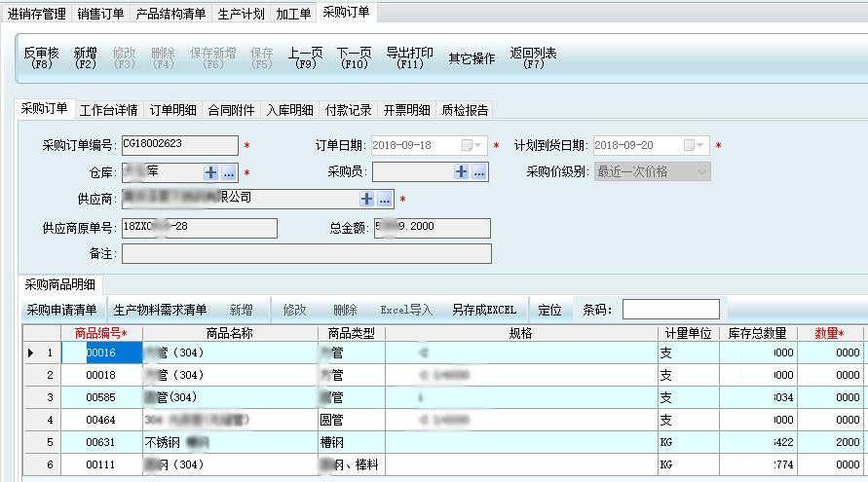Switch to the 销售订单 tab
The width and height of the screenshot is (868, 482).
pos(100,14)
